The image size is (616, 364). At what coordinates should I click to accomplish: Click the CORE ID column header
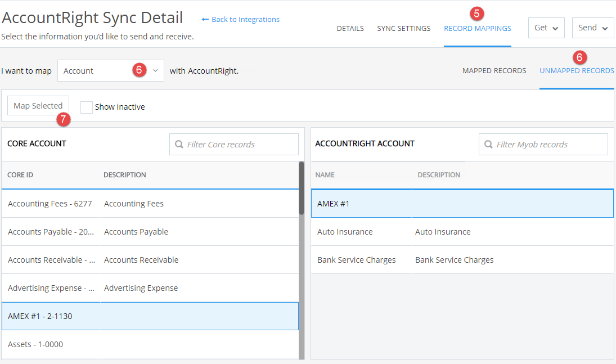point(20,175)
